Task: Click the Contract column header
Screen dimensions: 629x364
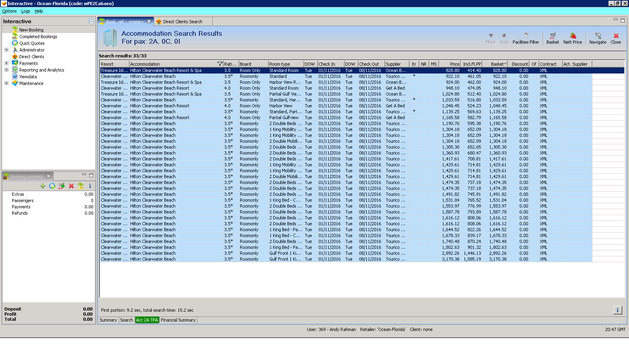Action: [x=551, y=64]
